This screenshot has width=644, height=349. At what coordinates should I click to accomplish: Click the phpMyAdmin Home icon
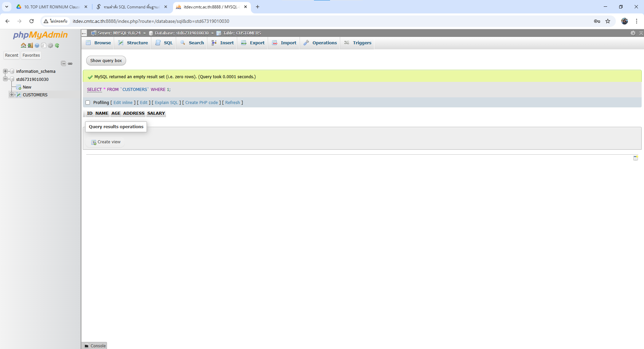coord(23,46)
